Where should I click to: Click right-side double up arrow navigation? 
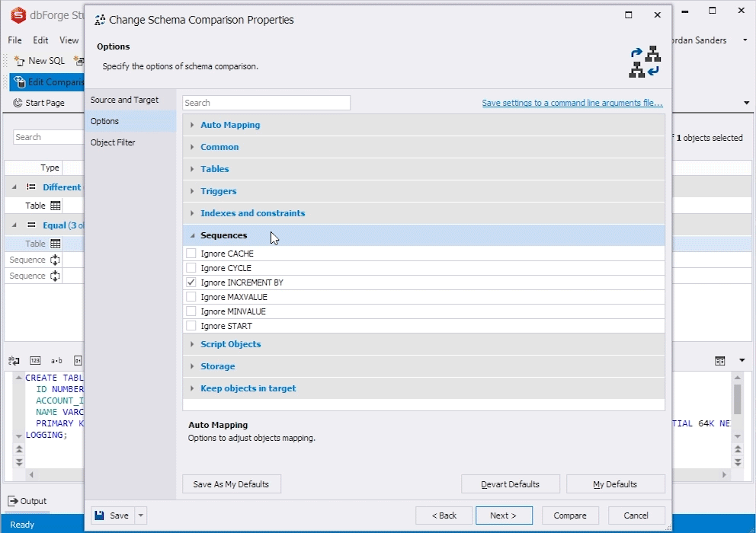click(738, 449)
